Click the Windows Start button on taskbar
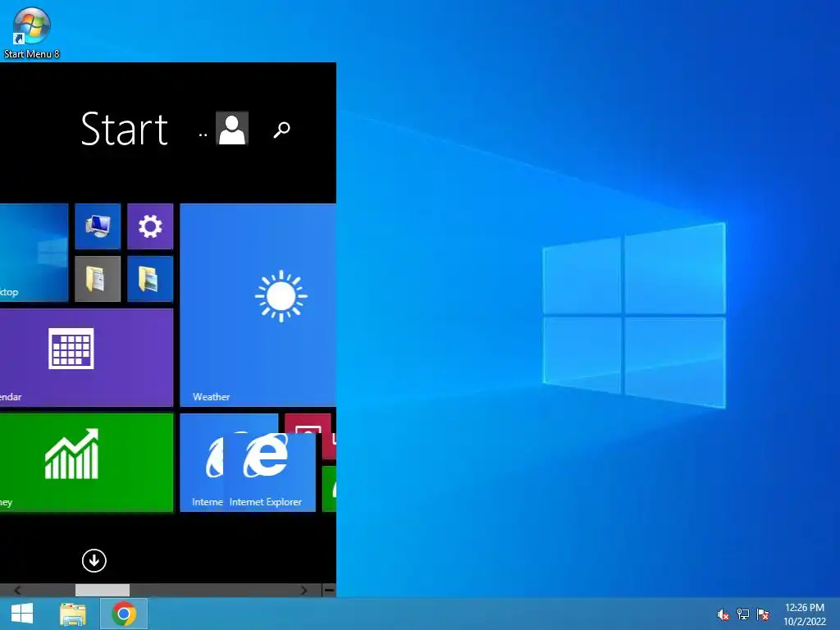 [22, 614]
